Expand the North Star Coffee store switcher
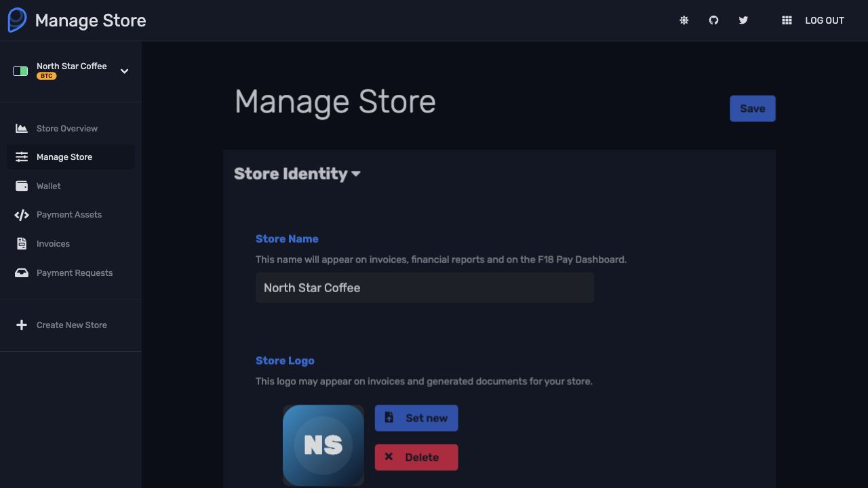The width and height of the screenshot is (868, 488). (124, 71)
